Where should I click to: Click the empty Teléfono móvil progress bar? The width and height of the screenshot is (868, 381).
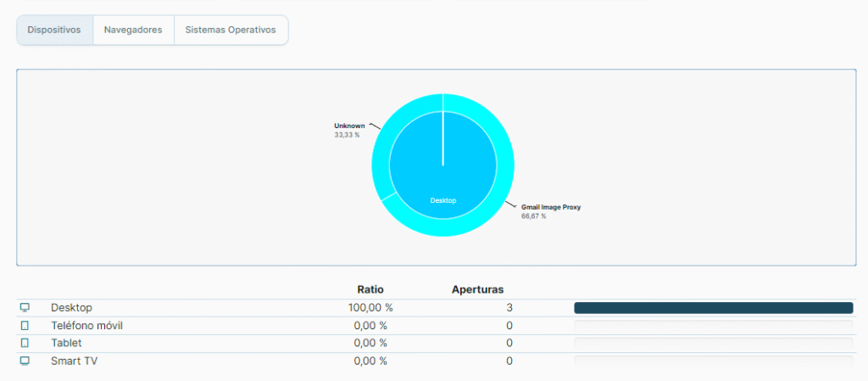coord(713,326)
